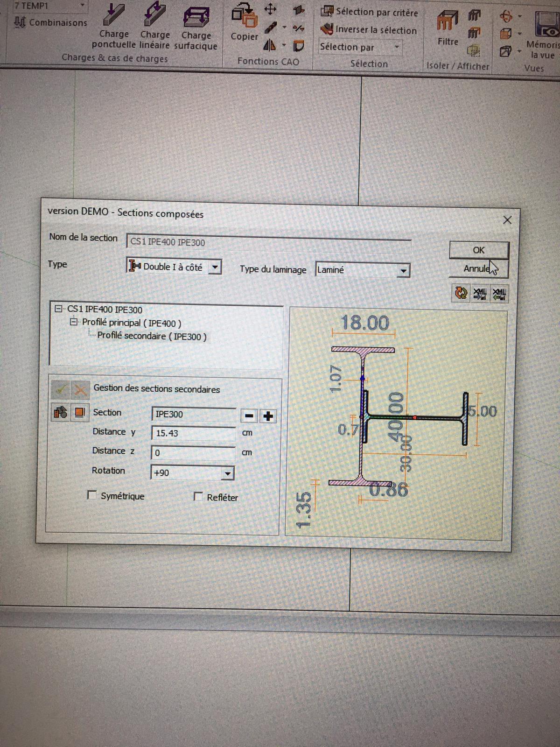Open the Type dropdown 'Double I à côté'
Viewport: 560px width, 747px height.
point(214,268)
